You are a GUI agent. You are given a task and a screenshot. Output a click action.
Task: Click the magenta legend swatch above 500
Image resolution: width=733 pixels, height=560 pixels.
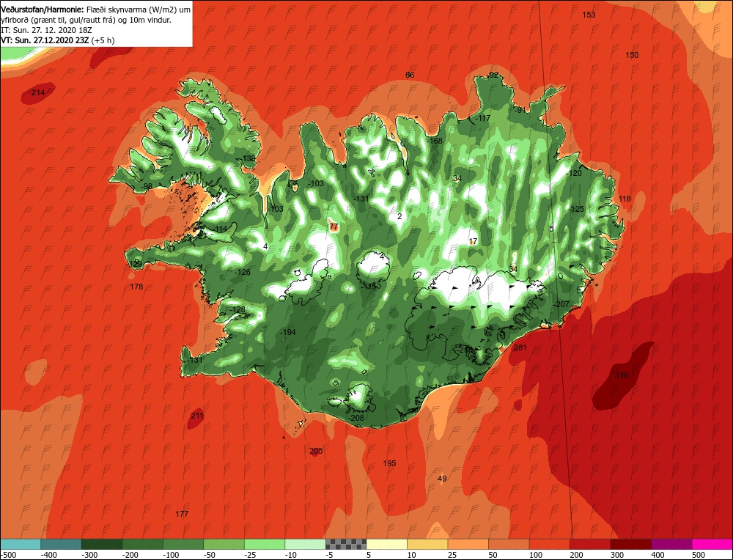[712, 544]
